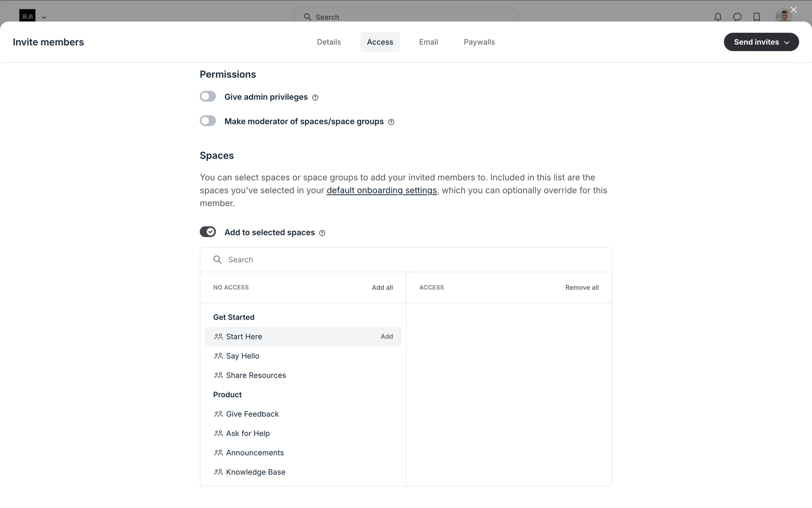This screenshot has width=812, height=508.
Task: Click info icon next to Add to selected spaces
Action: click(x=322, y=233)
